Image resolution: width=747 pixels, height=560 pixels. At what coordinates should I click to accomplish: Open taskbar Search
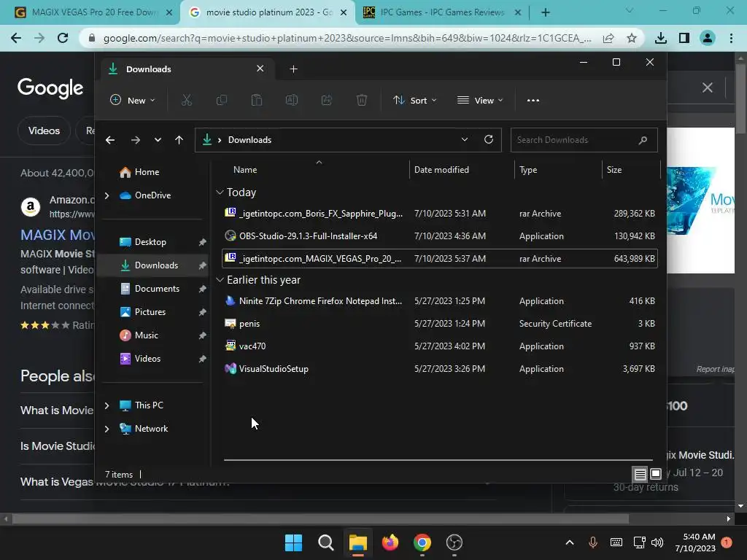point(326,542)
